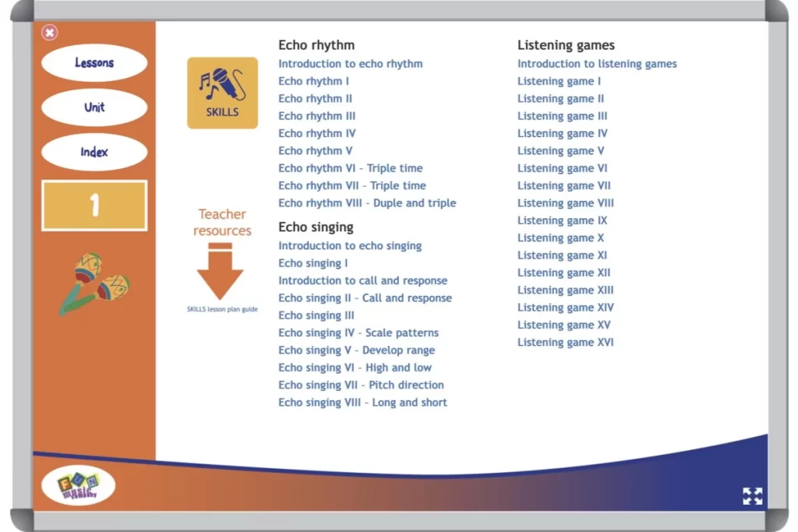Open the Index menu button

[x=94, y=152]
